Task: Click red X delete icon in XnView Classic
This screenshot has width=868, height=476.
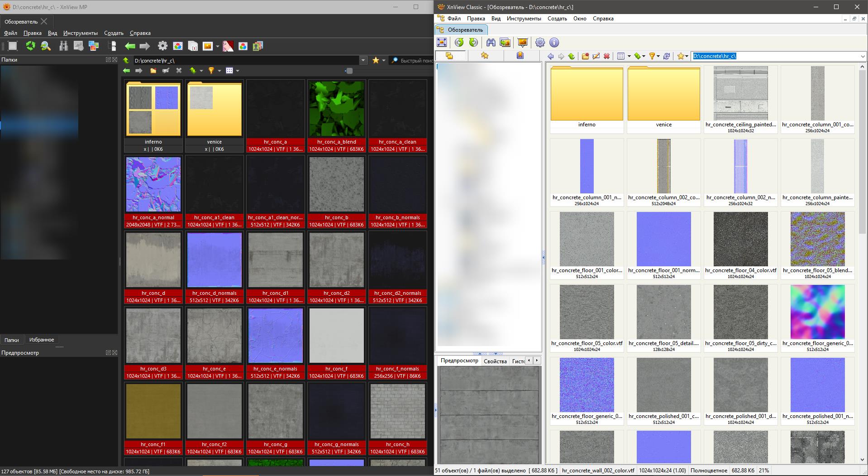Action: [x=606, y=56]
